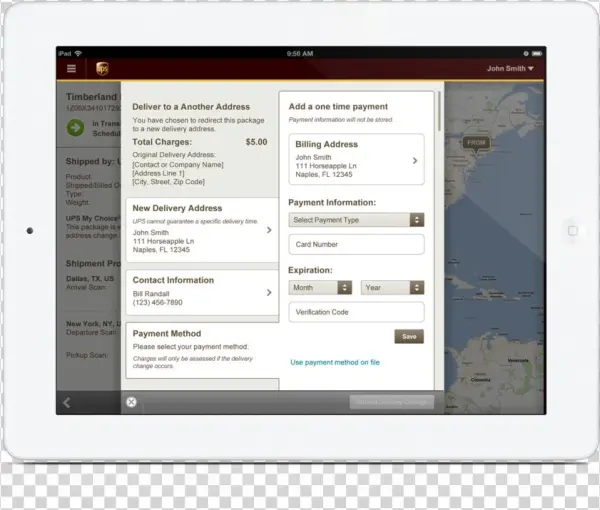The width and height of the screenshot is (600, 510).
Task: Close the dialog with the X icon
Action: coord(131,402)
